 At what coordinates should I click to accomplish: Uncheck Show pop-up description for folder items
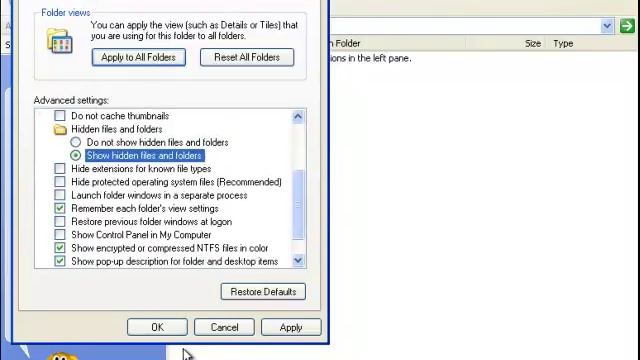pyautogui.click(x=60, y=261)
